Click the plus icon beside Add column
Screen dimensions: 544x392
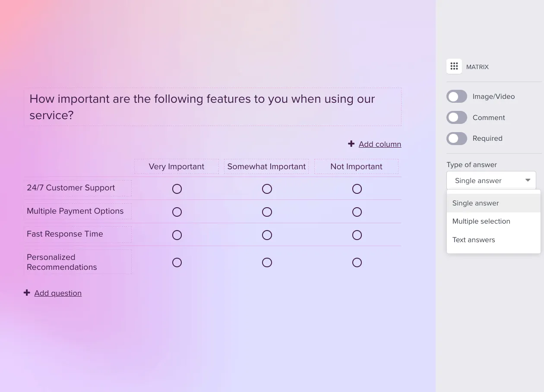351,144
